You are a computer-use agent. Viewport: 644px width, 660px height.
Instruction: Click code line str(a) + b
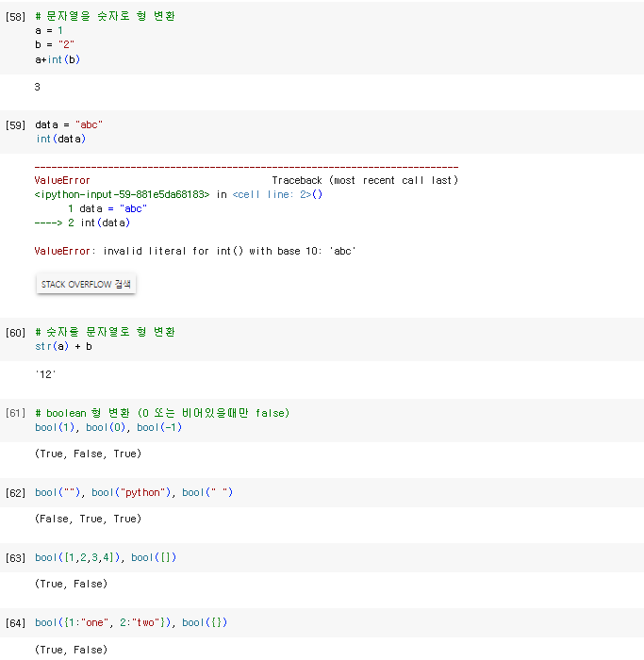tap(63, 346)
